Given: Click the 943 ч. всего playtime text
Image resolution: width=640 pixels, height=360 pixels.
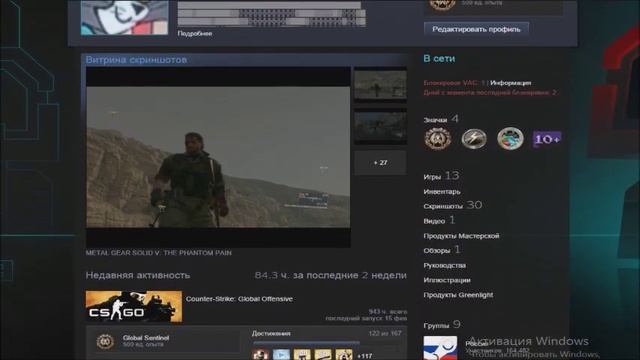Looking at the screenshot, I should [387, 311].
